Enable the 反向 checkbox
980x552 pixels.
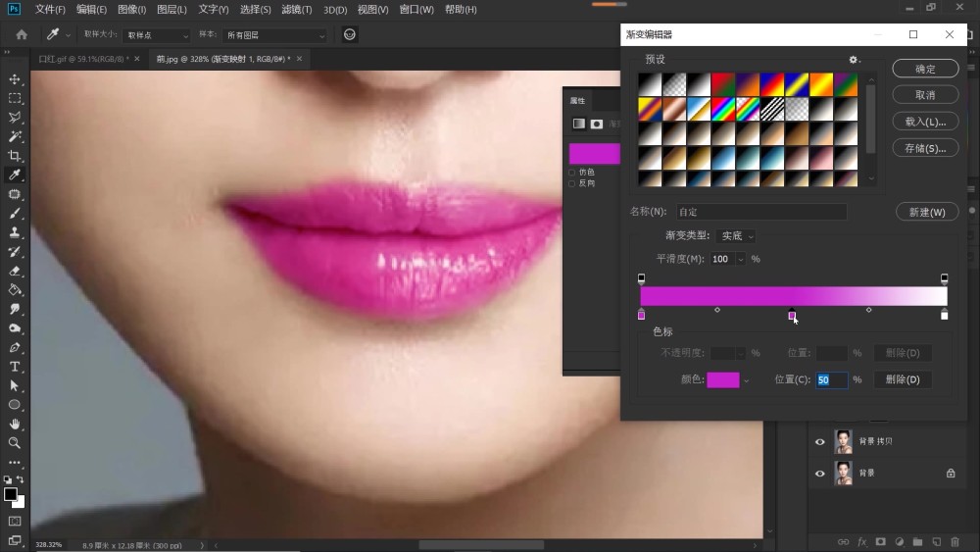click(572, 183)
